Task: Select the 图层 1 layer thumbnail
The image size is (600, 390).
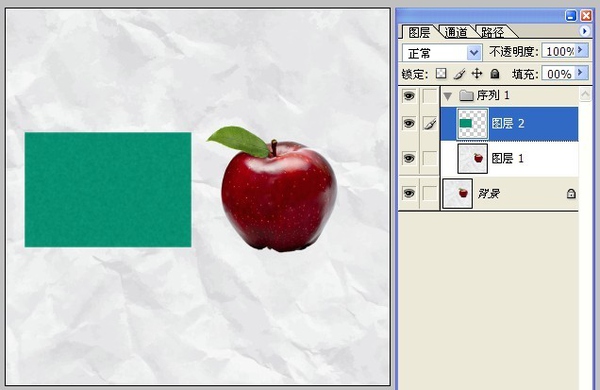Action: pos(473,158)
